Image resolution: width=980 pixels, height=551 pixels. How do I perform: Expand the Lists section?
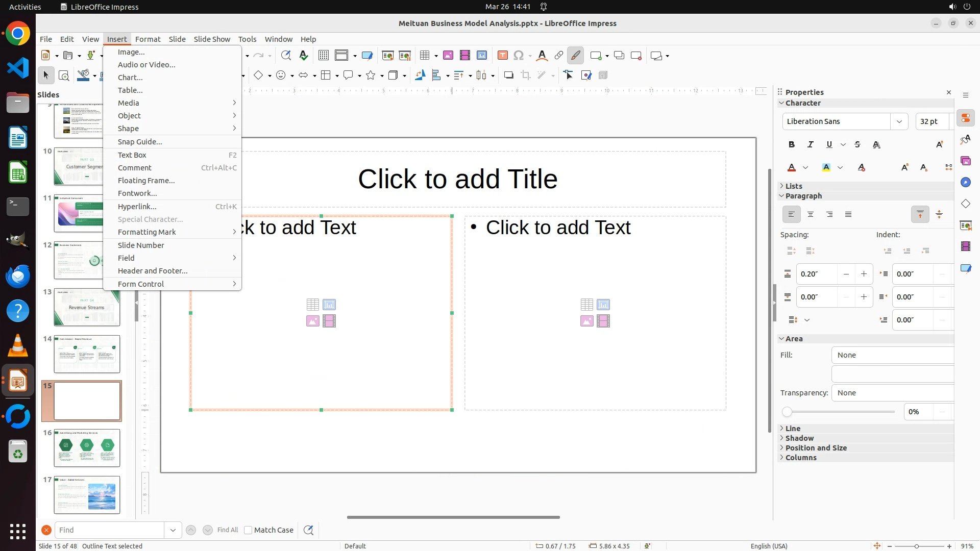click(794, 186)
